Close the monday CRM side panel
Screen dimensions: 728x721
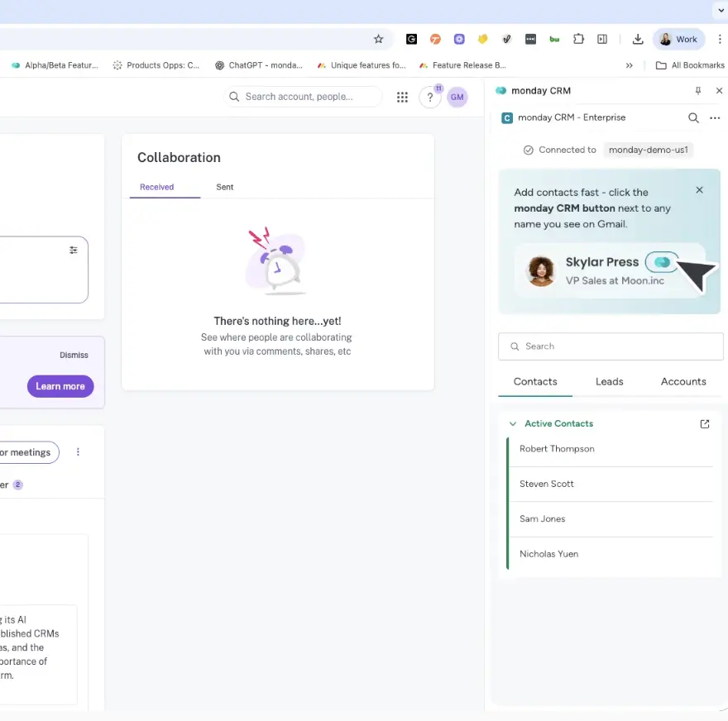[x=719, y=90]
